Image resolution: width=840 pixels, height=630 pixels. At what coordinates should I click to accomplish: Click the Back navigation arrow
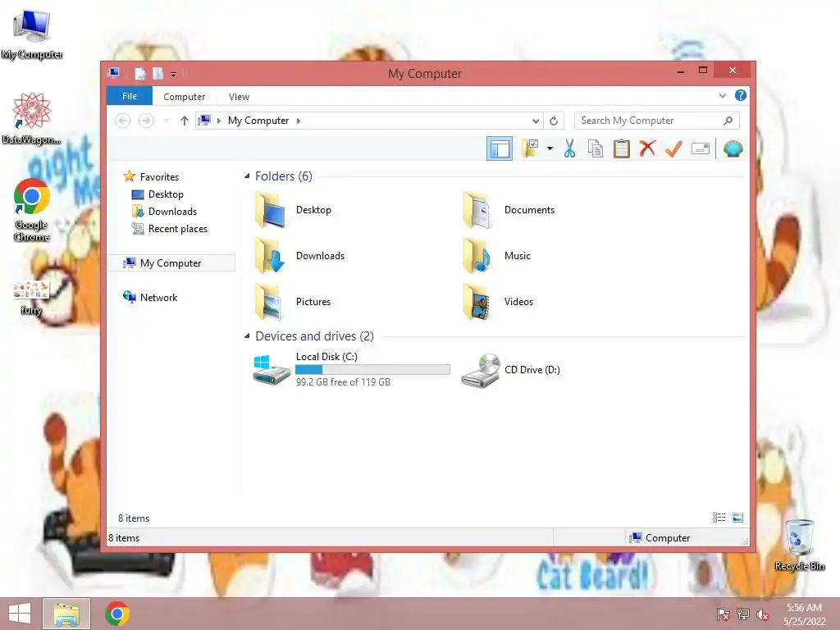click(123, 121)
